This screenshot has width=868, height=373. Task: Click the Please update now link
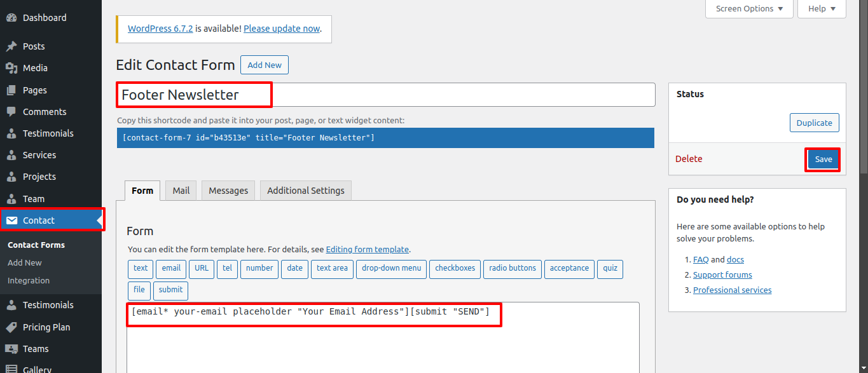(x=281, y=28)
